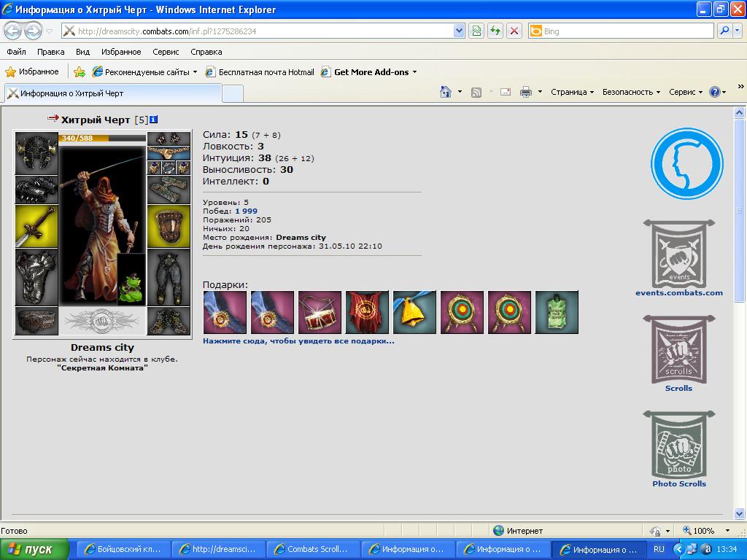Click the Scrolls banner image

(679, 349)
